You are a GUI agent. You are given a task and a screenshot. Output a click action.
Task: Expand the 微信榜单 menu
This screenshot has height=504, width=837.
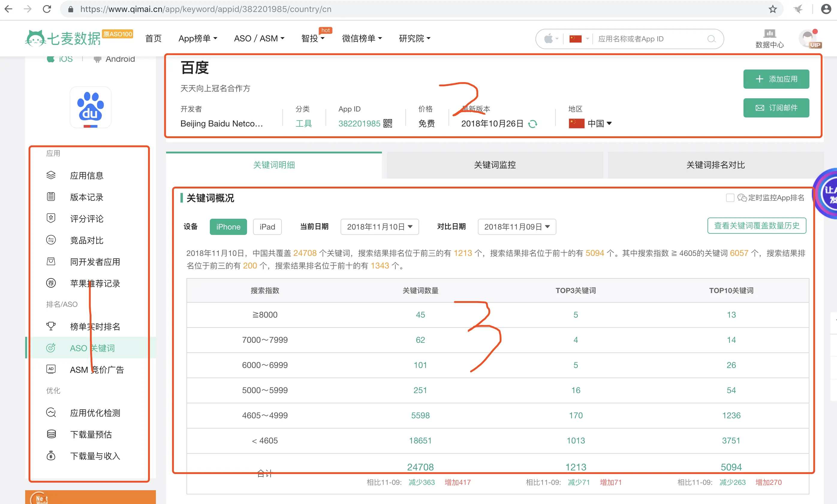click(362, 38)
